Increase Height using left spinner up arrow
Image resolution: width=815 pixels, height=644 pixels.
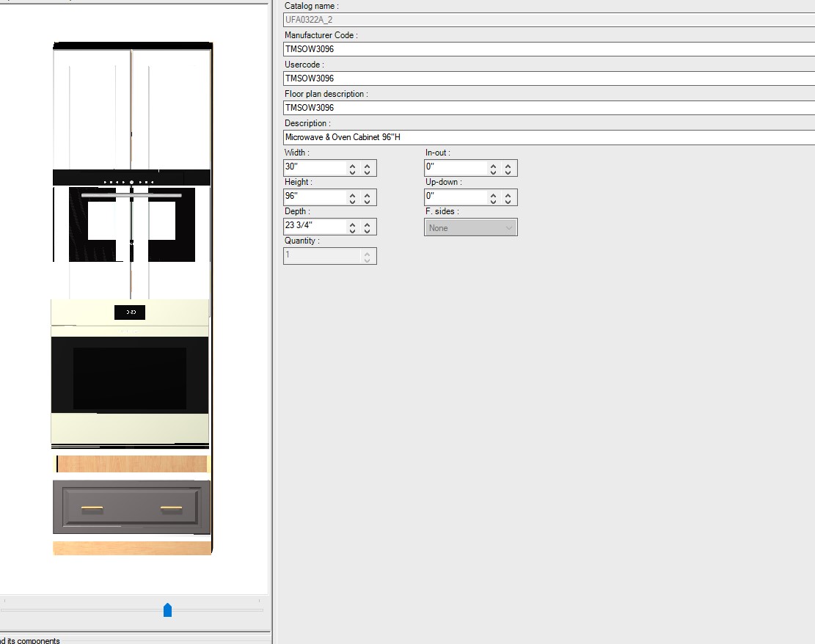[x=352, y=195]
